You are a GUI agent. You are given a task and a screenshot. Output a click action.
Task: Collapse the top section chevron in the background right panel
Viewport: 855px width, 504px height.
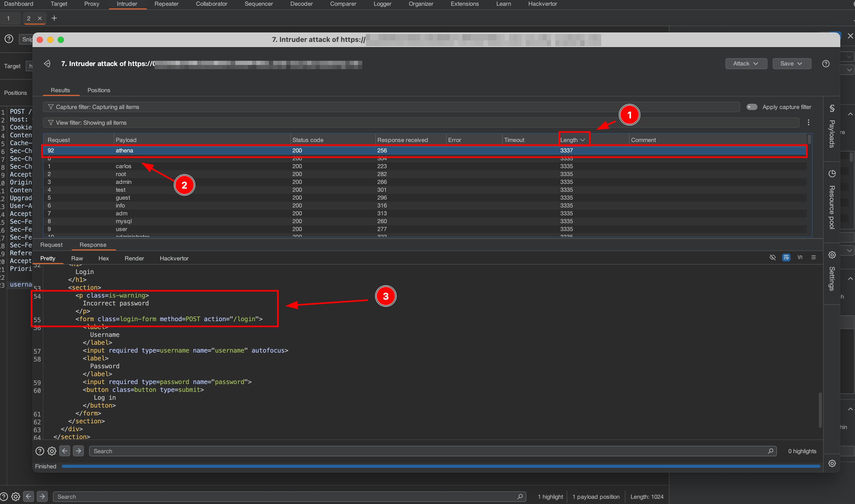(850, 114)
